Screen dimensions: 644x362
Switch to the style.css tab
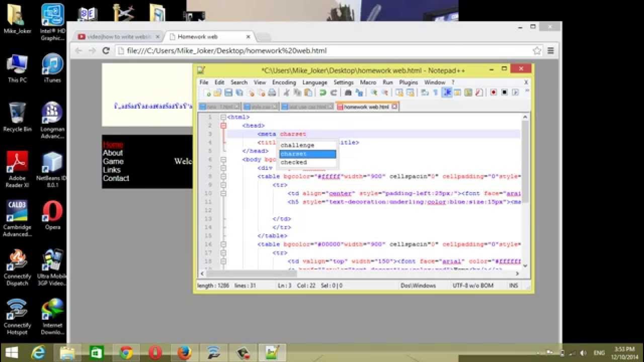click(261, 107)
